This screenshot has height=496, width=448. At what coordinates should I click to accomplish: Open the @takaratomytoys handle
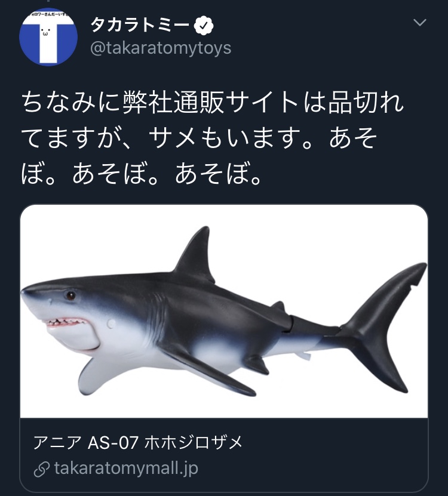[160, 48]
